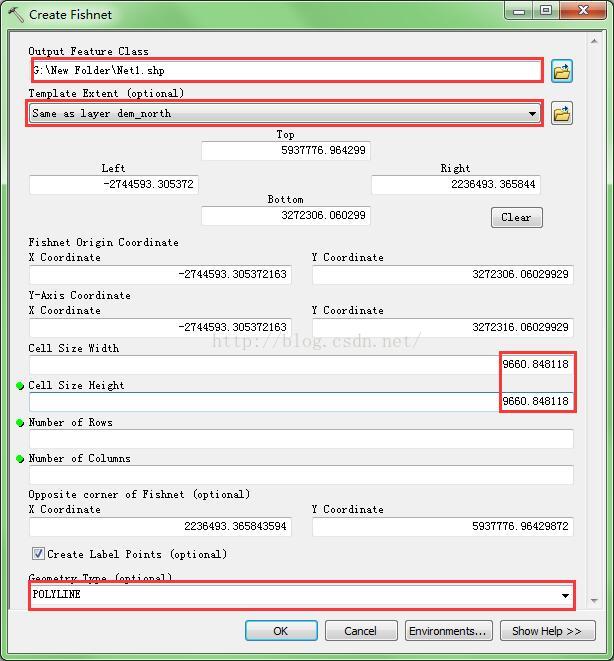The width and height of the screenshot is (614, 661).
Task: Clear the extent values
Action: 516,218
